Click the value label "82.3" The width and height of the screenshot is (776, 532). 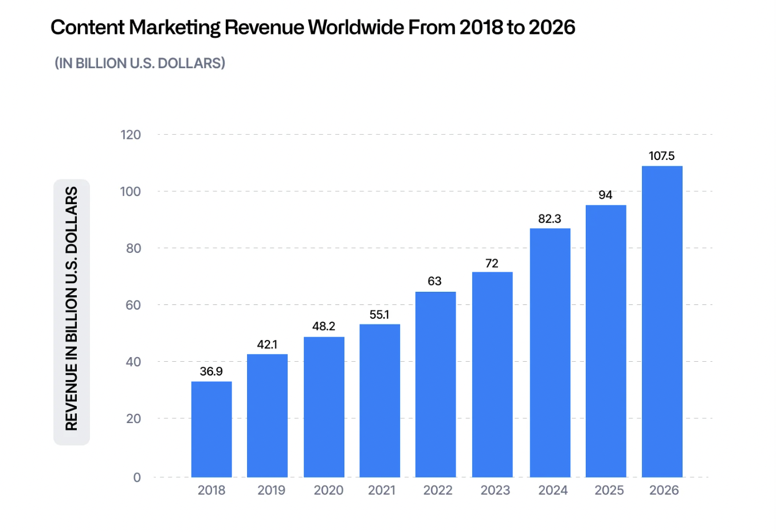pyautogui.click(x=550, y=219)
